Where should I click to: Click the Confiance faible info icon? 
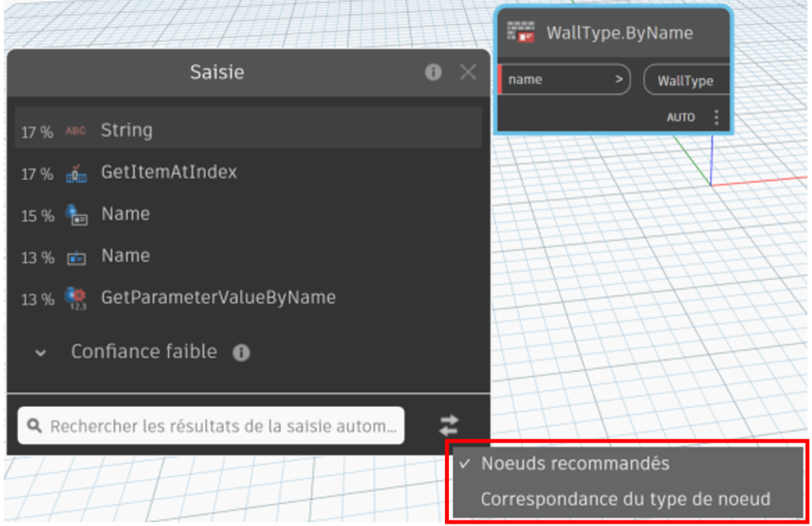point(242,352)
